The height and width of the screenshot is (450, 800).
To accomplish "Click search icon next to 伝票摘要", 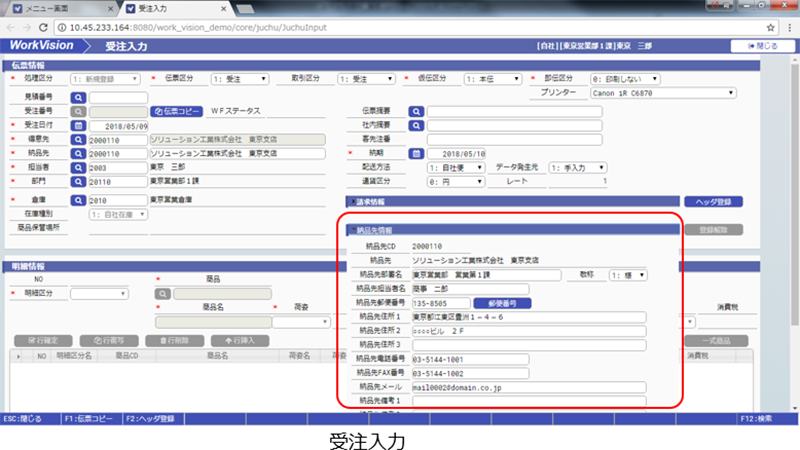I will click(x=416, y=111).
